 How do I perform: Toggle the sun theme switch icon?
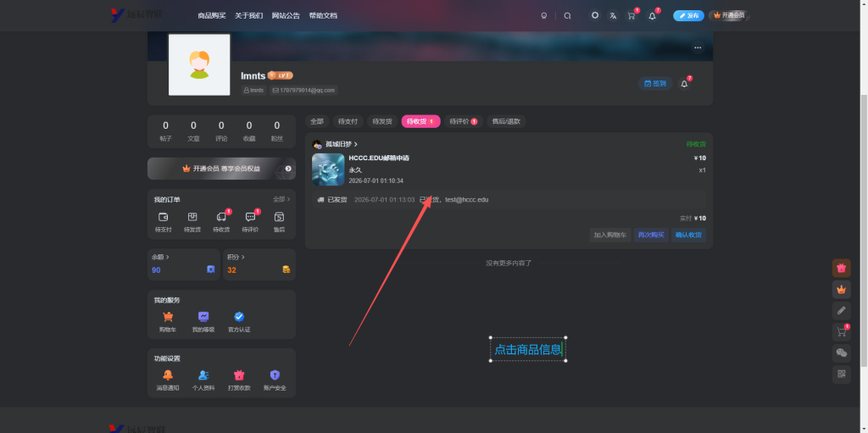[x=594, y=15]
